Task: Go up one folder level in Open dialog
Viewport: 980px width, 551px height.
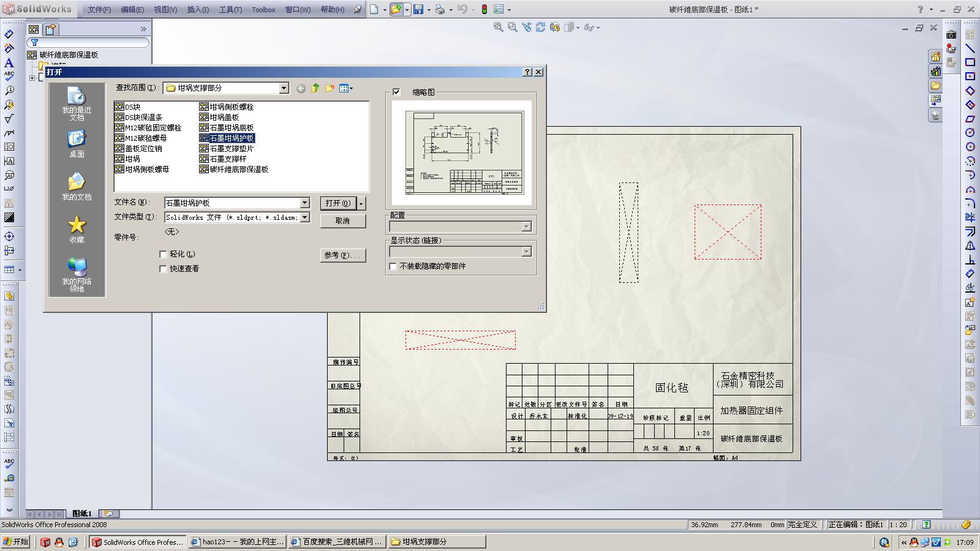Action: pyautogui.click(x=315, y=88)
